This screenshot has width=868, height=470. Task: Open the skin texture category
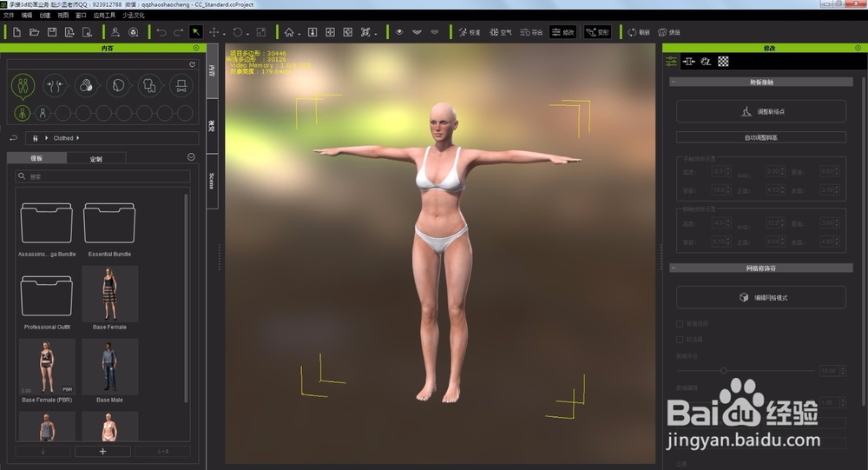click(86, 86)
